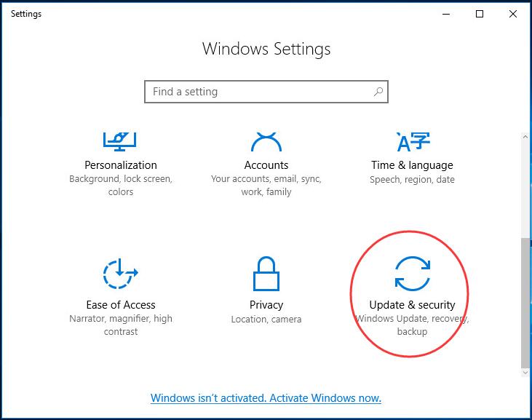The height and width of the screenshot is (420, 532).
Task: Click the Personalization label
Action: click(121, 165)
